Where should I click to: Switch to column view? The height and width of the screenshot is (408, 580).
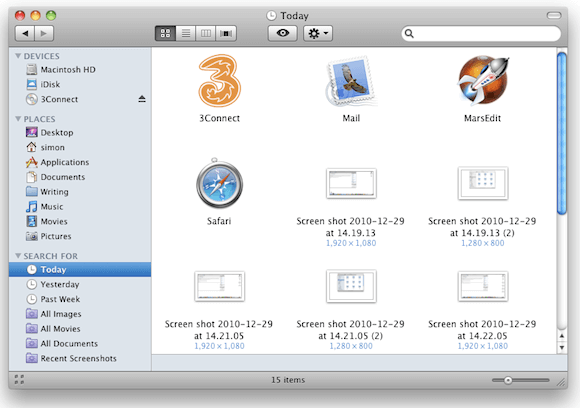point(206,33)
